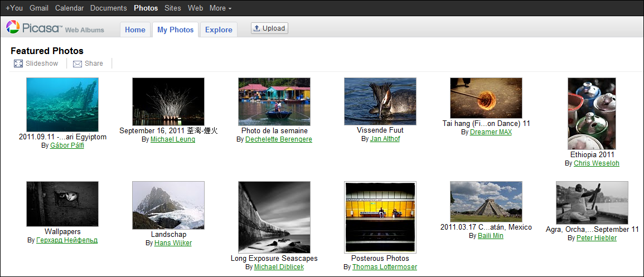View the Ethiopia 2011 pots thumbnail
Screen dimensions: 644x277
point(592,114)
